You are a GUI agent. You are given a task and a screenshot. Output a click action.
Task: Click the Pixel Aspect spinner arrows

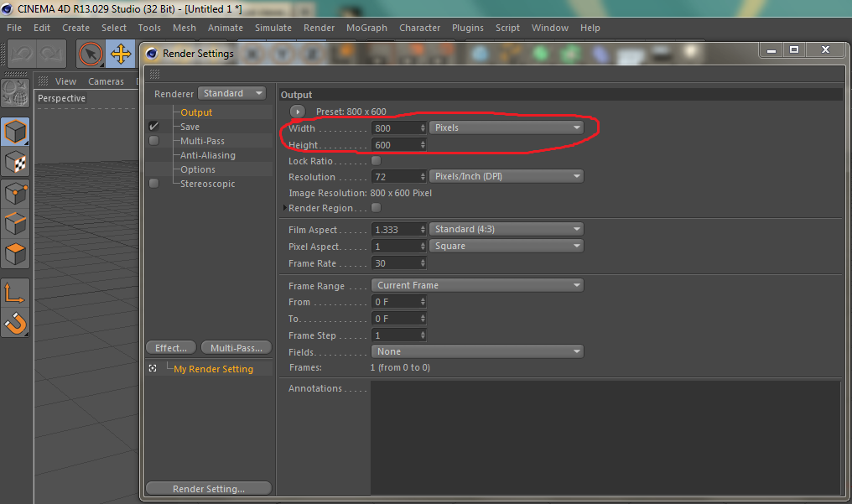click(423, 247)
